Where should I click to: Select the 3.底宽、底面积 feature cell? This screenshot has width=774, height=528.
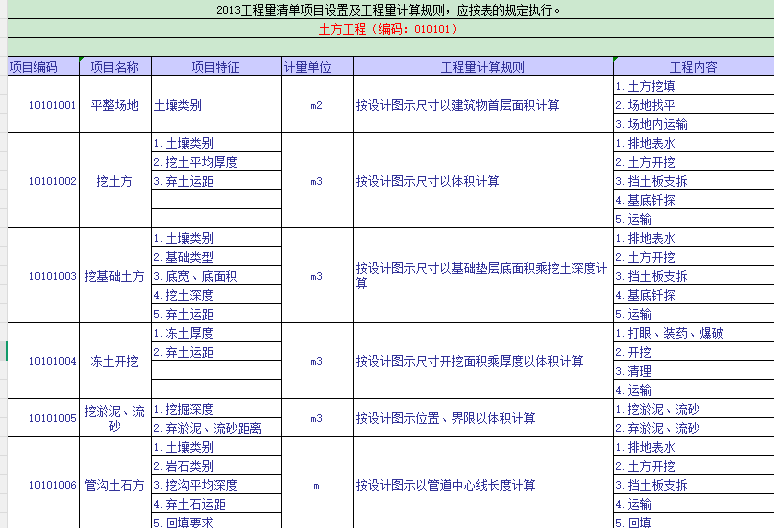216,276
